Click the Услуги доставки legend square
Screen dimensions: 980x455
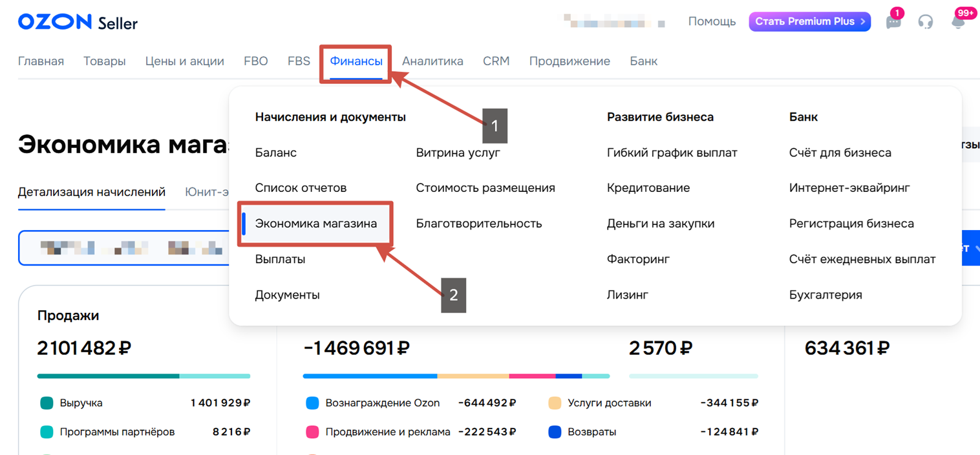(x=555, y=403)
